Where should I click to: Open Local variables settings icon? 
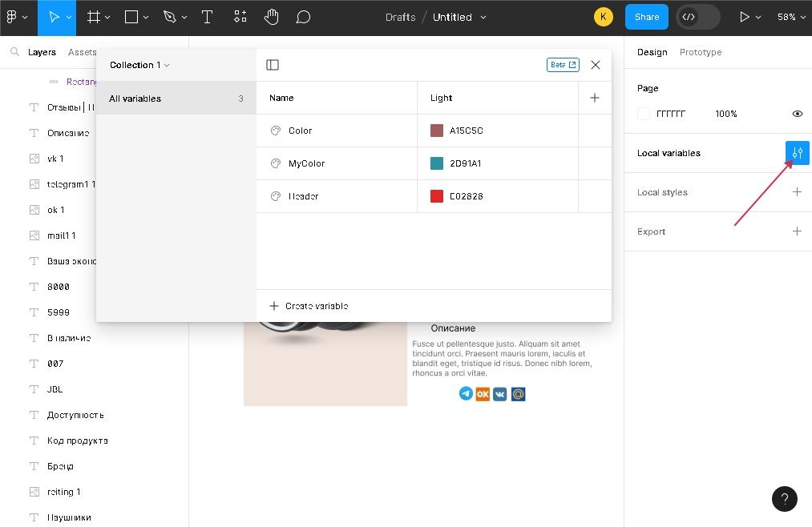point(797,153)
